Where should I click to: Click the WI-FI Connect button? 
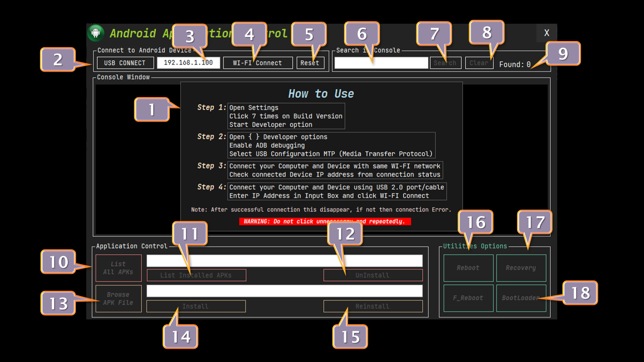click(x=257, y=63)
